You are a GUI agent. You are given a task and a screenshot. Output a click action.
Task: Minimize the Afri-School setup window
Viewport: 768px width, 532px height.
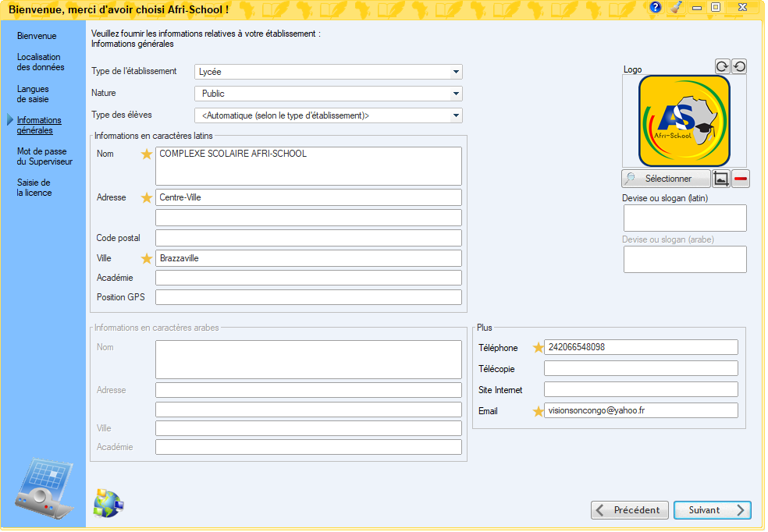pos(697,7)
